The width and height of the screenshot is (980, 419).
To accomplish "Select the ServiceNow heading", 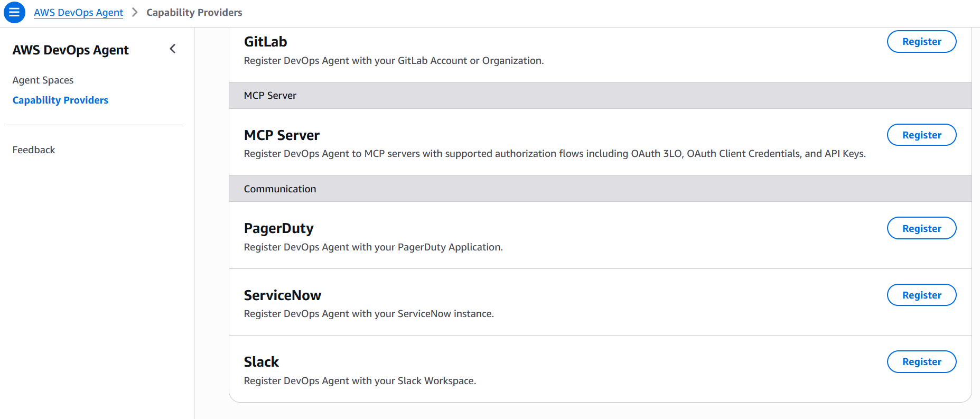I will click(x=282, y=295).
